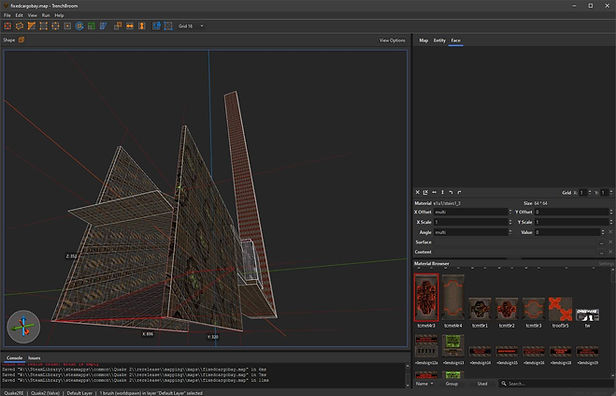Activate the Face tool
The height and width of the screenshot is (396, 616).
68,26
